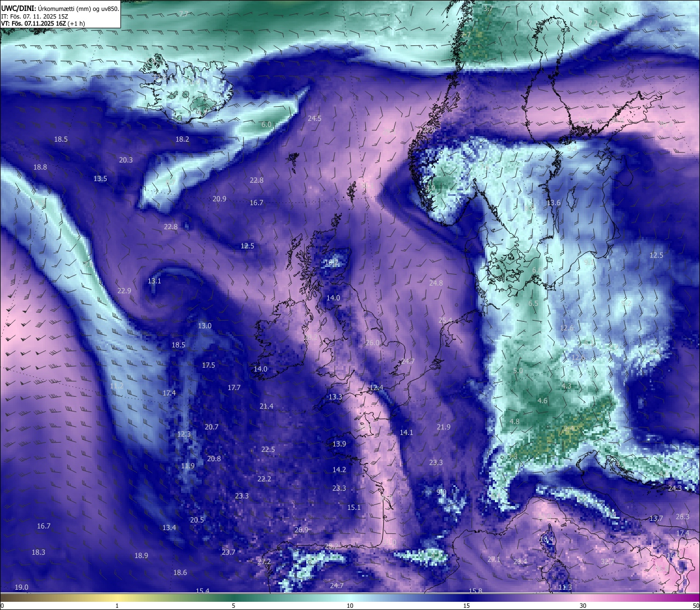The width and height of the screenshot is (700, 610).
Task: Click the 5 tick on the color scale
Action: (x=234, y=606)
